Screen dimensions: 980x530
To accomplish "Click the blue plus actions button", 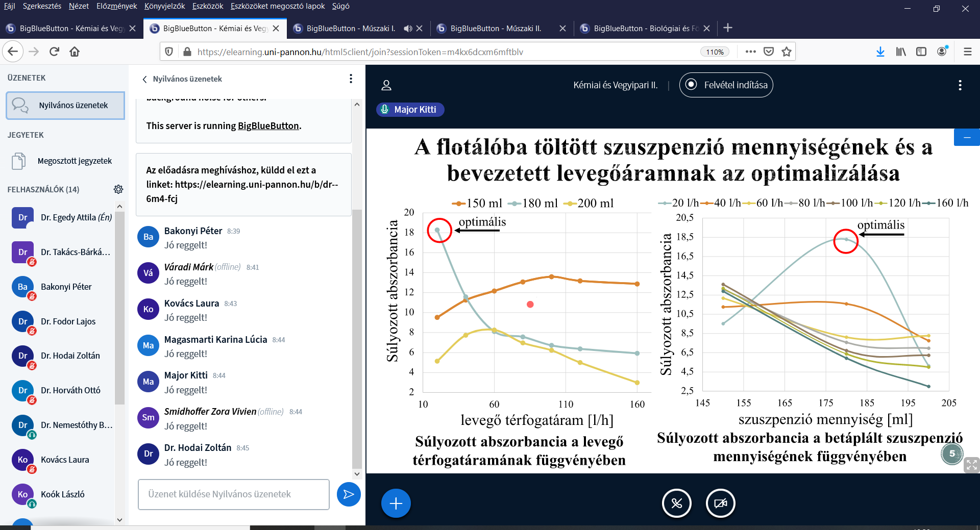I will tap(396, 503).
